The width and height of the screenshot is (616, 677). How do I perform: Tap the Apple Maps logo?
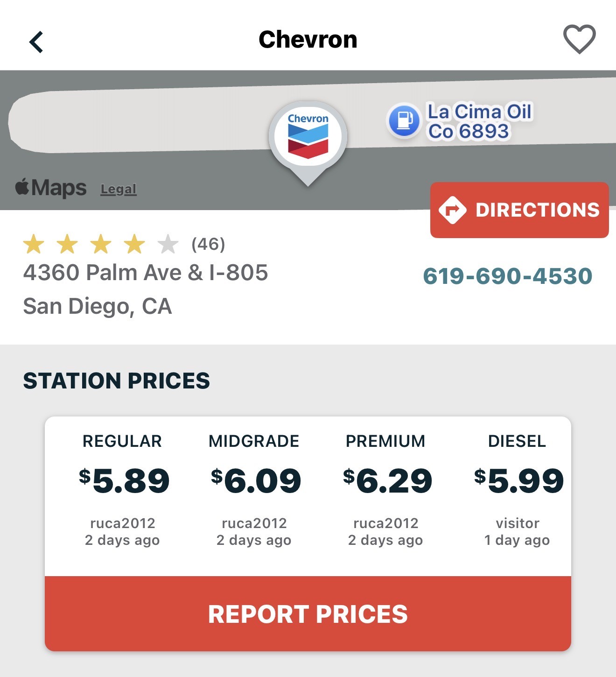click(x=51, y=188)
